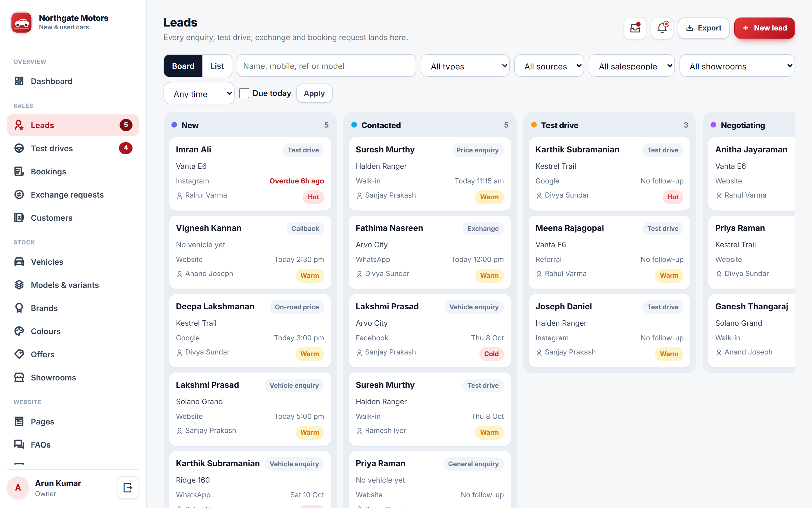Expand the All types dropdown
Viewport: 812px width, 508px height.
tap(465, 66)
